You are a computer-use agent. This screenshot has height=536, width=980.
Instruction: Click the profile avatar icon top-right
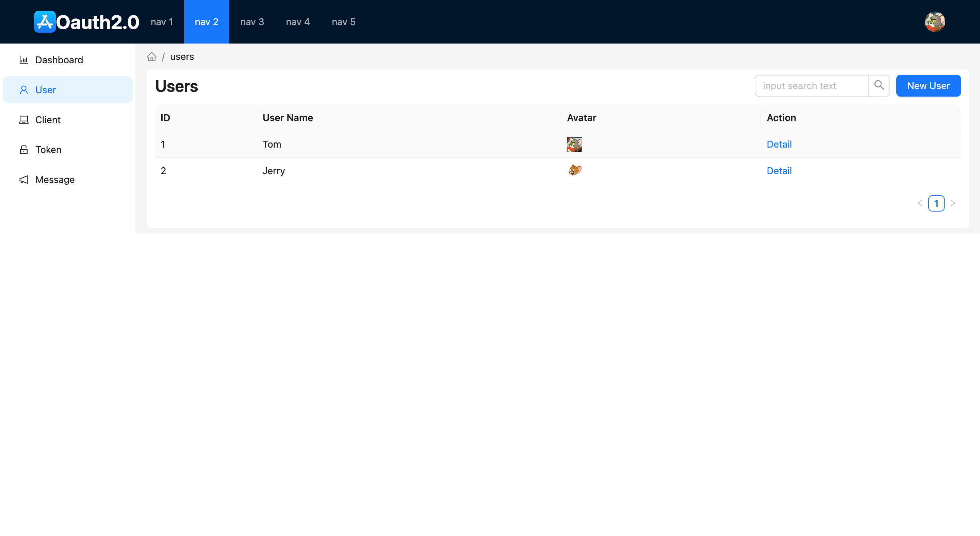point(935,22)
